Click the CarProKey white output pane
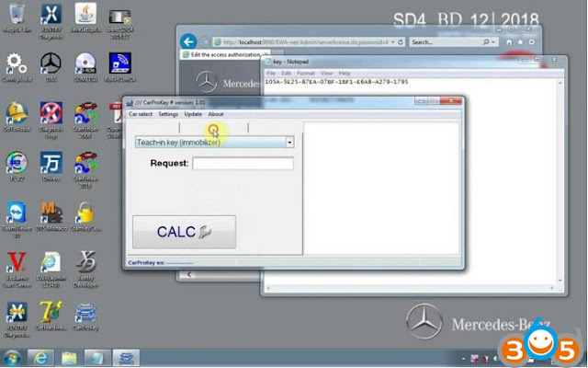588x368 pixels. pyautogui.click(x=381, y=188)
